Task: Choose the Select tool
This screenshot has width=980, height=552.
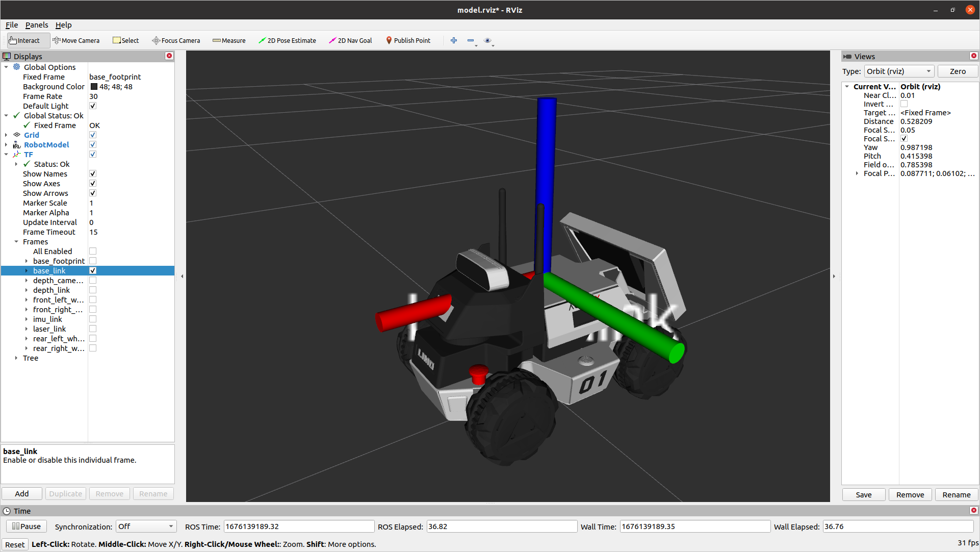Action: pos(125,40)
